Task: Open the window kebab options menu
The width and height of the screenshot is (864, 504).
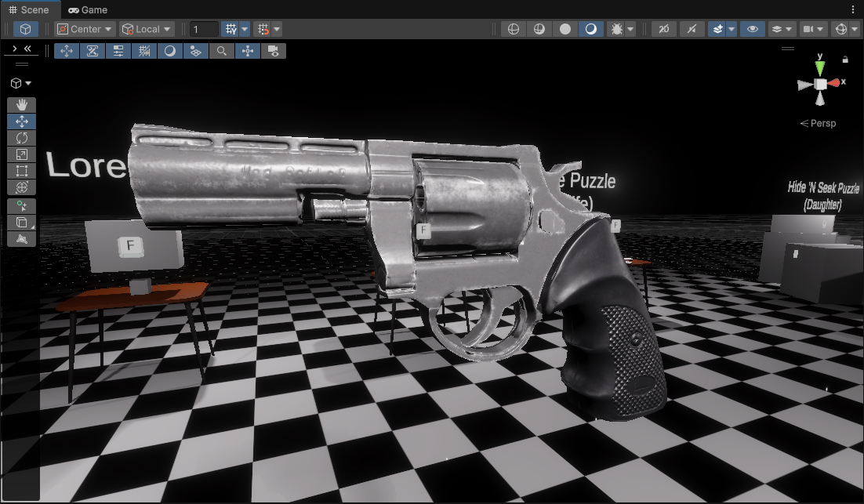Action: point(853,9)
